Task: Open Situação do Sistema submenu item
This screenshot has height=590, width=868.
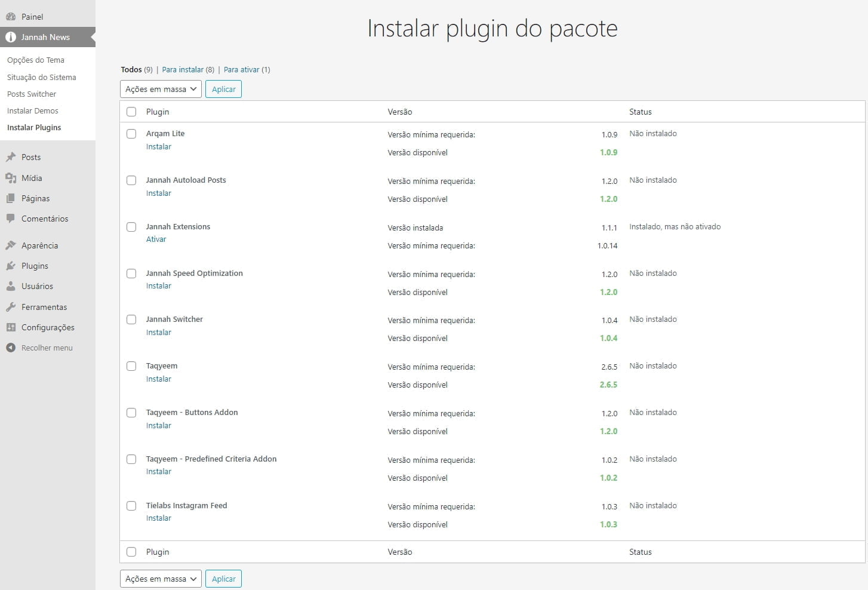Action: [41, 77]
